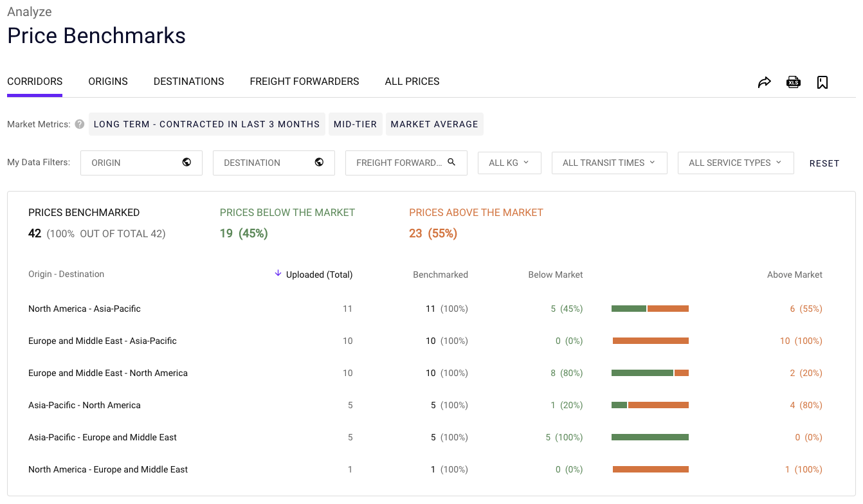Click the Origin - Destination column header

point(66,274)
